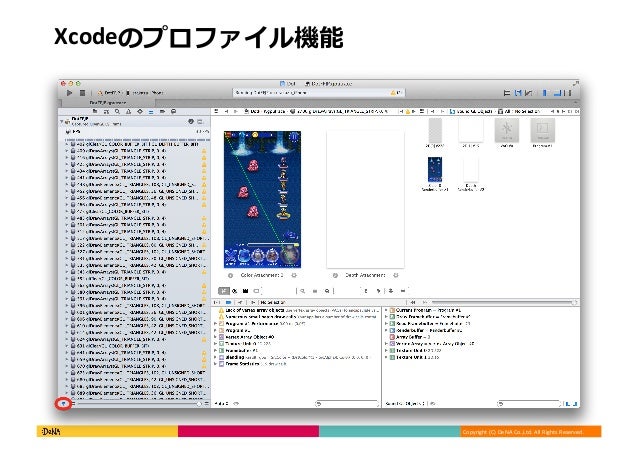Open the scheme and device selector
638x451 pixels.
point(130,93)
